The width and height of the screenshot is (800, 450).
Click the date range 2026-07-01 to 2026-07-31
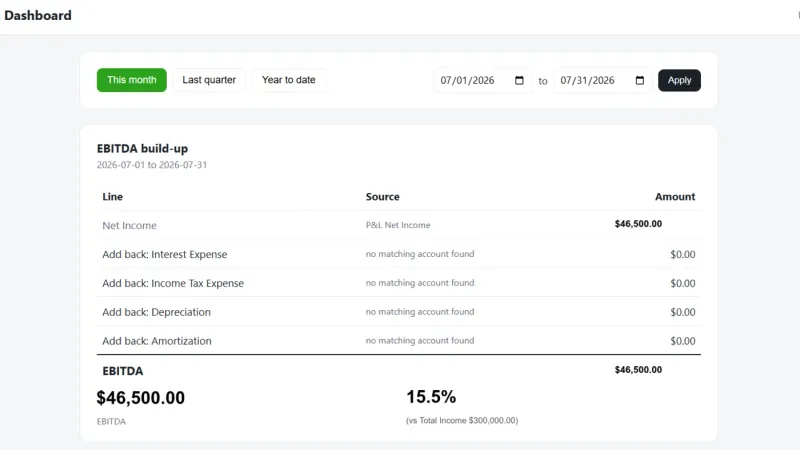152,165
